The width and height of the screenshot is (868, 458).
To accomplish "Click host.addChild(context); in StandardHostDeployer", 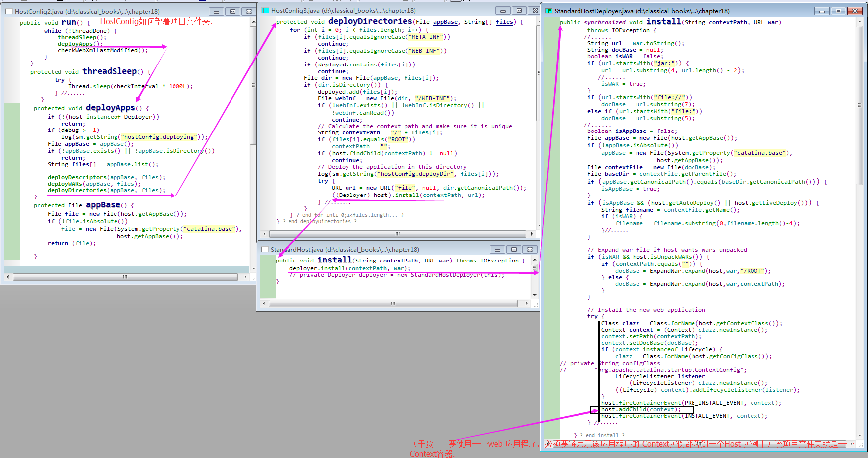I will tap(641, 409).
